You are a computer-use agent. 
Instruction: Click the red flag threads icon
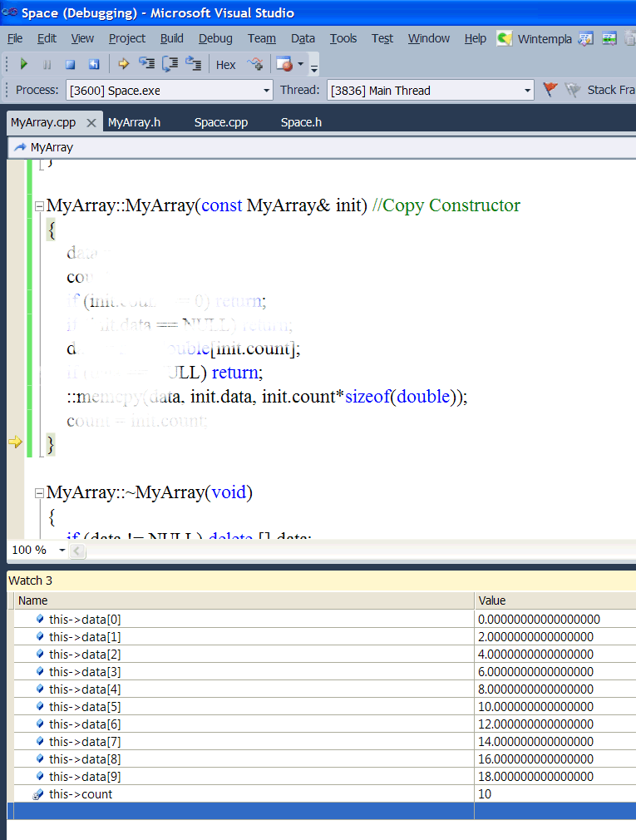point(550,90)
